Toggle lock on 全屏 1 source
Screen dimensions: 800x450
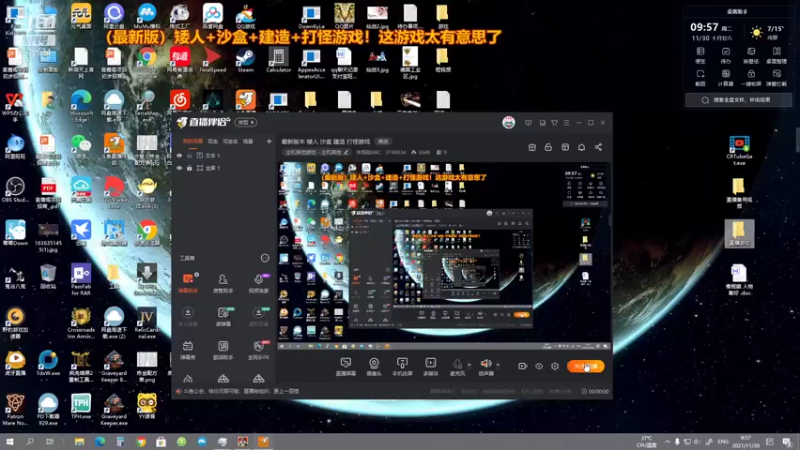point(189,168)
